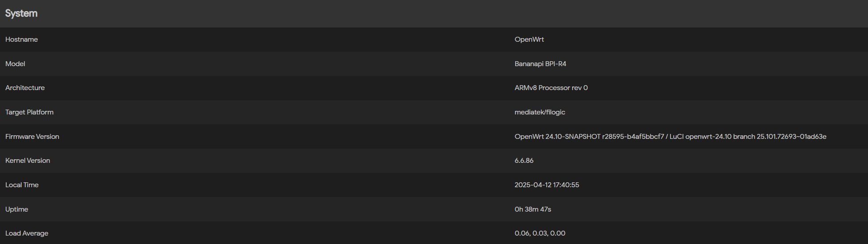Select the Target Platform label
The image size is (868, 244).
[29, 112]
